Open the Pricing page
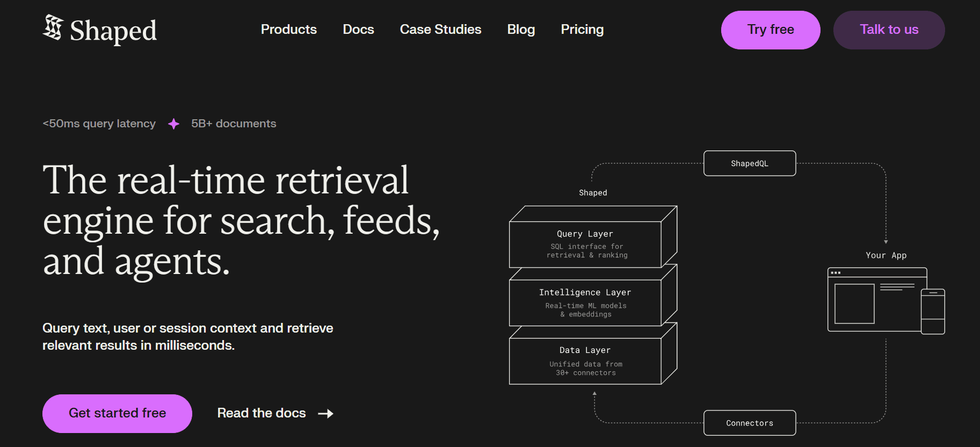 coord(583,30)
